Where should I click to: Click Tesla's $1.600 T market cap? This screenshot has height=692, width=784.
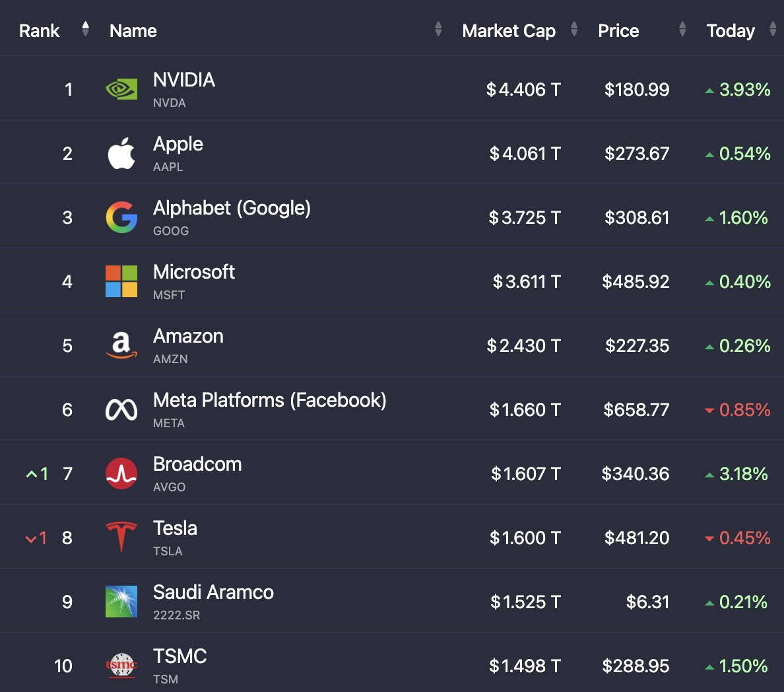tap(525, 538)
